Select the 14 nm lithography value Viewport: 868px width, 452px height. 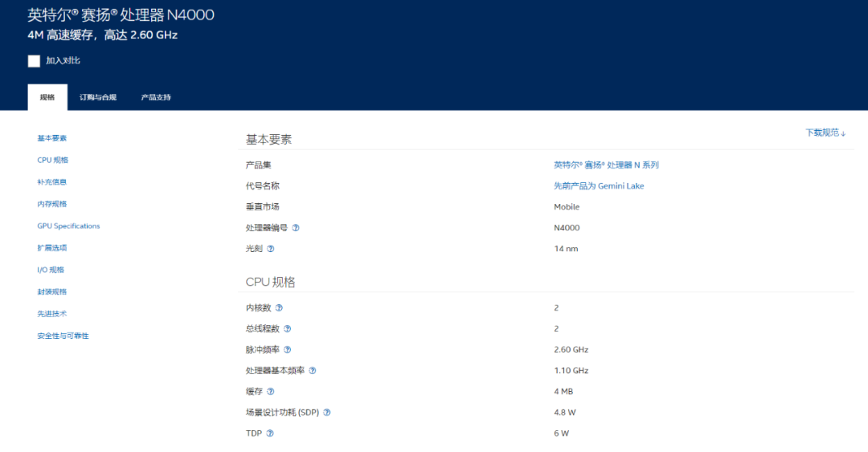click(x=566, y=249)
